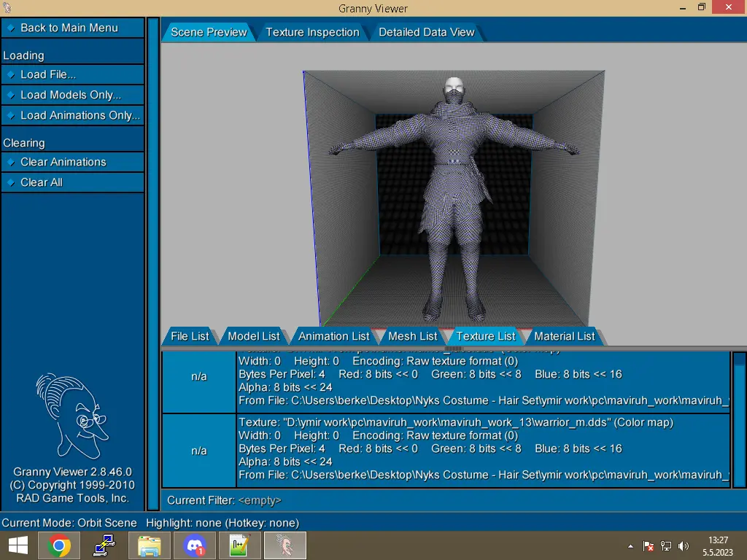Screen dimensions: 747x560
Task: Select Clear Animations
Action: point(72,162)
